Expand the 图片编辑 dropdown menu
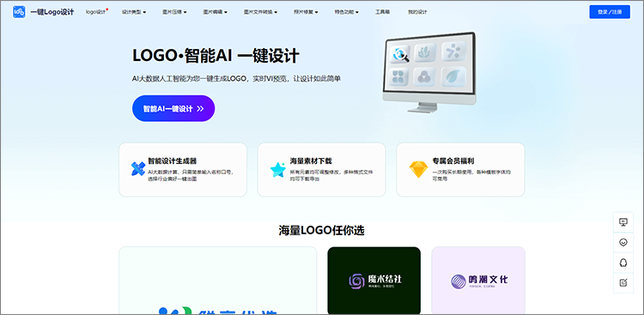Screen dimensions: 644x315 (216, 12)
